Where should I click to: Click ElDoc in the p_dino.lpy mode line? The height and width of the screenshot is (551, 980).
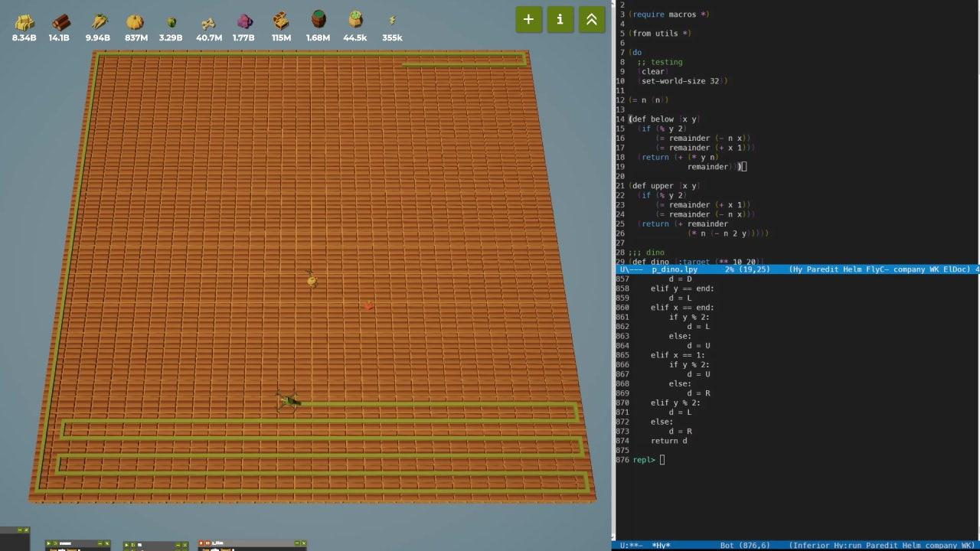click(955, 269)
